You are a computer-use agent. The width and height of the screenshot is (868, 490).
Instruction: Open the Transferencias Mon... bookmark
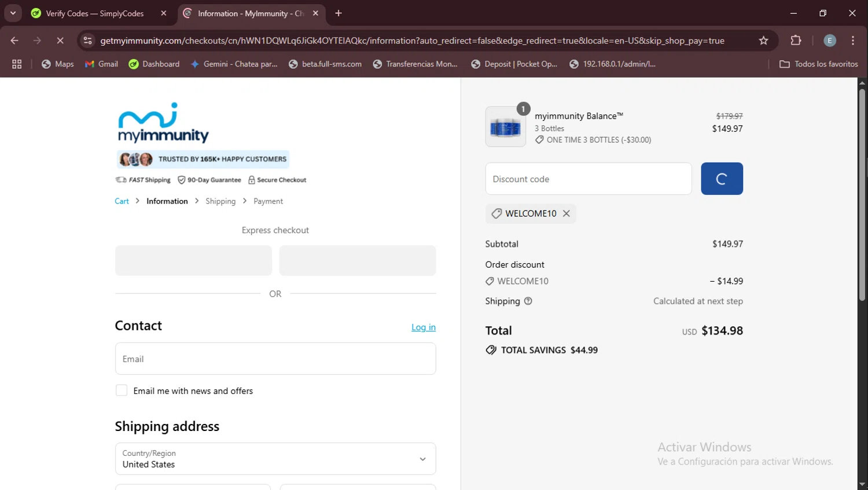(x=415, y=64)
